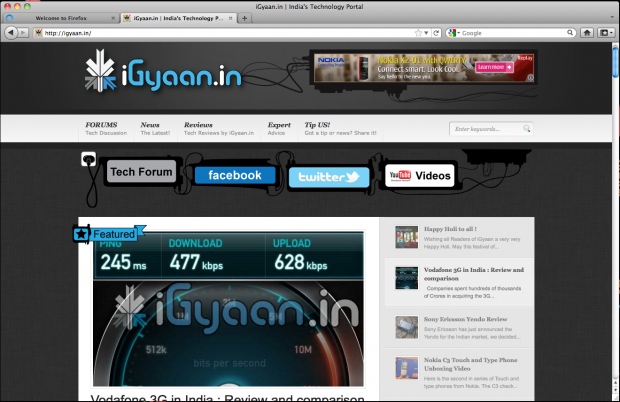Switch to the Welcome to Firefox tab
This screenshot has height=402, width=620.
(x=60, y=18)
